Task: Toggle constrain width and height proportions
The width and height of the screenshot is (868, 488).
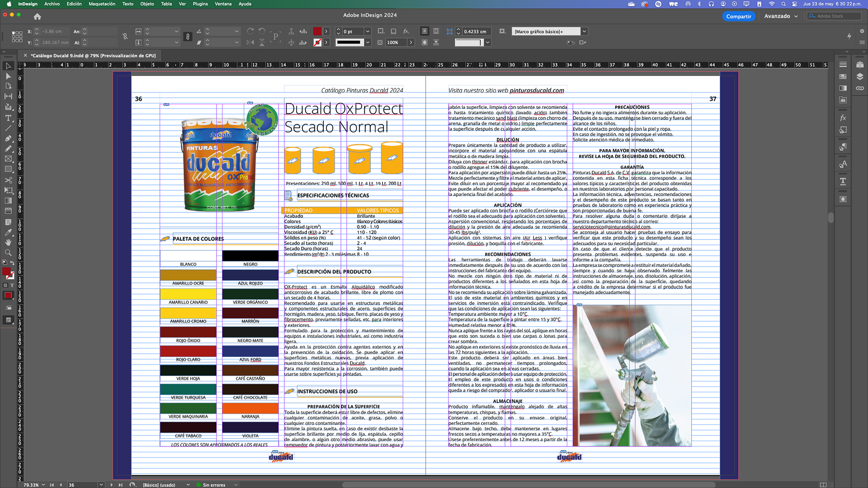Action: point(125,36)
